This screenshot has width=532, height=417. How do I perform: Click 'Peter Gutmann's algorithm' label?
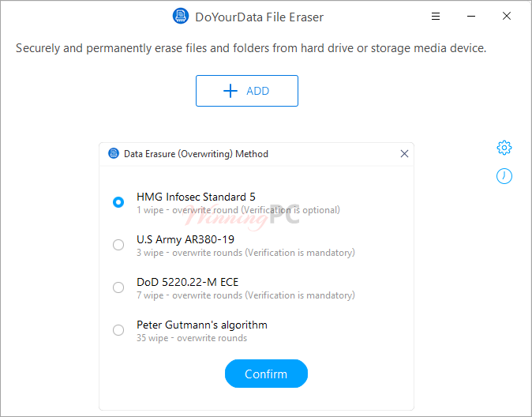tap(202, 325)
